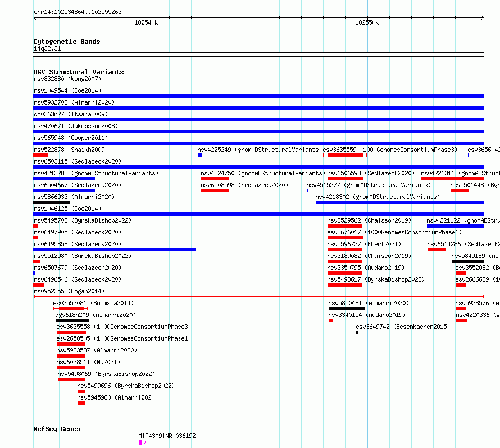This screenshot has height=448, width=500.
Task: Select nsv952255 (Dogan2014) label
Action: pyautogui.click(x=69, y=291)
